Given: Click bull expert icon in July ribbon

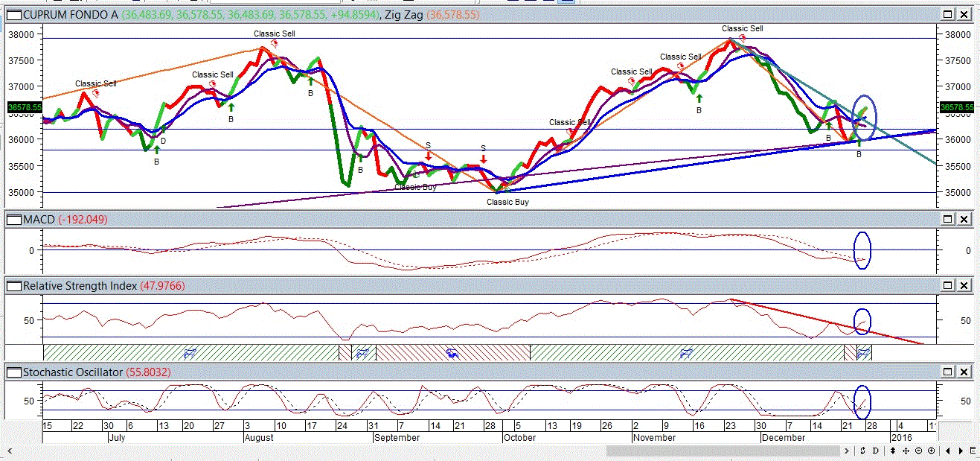Looking at the screenshot, I should tap(189, 352).
